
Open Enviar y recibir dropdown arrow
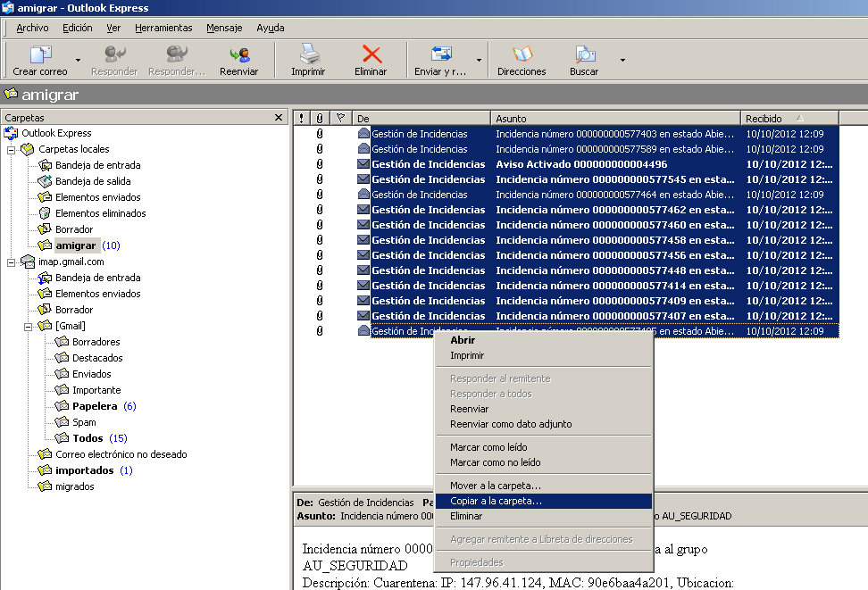tap(479, 60)
